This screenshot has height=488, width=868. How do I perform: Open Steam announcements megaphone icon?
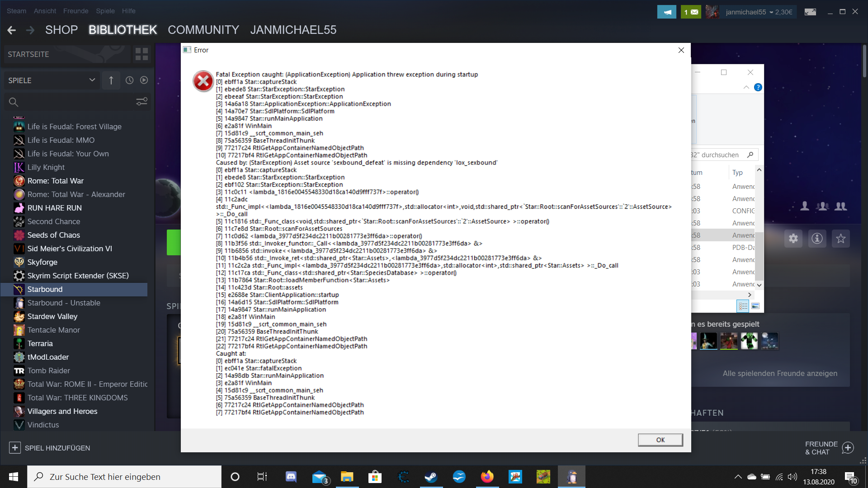tap(667, 12)
